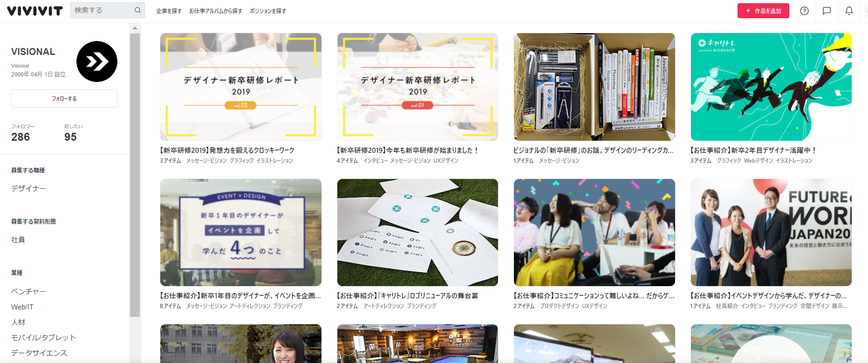
Task: Open the messages chat icon
Action: [x=827, y=11]
